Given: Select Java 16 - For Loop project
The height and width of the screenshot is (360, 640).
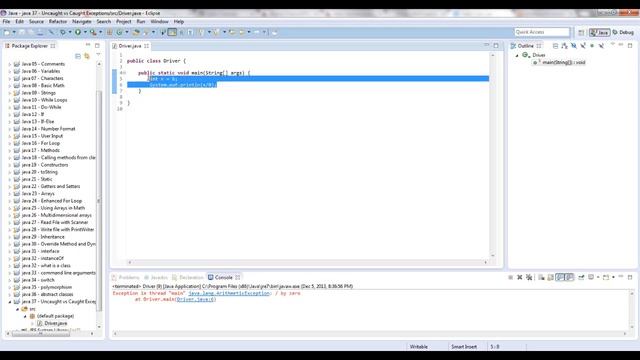Looking at the screenshot, I should [x=40, y=143].
